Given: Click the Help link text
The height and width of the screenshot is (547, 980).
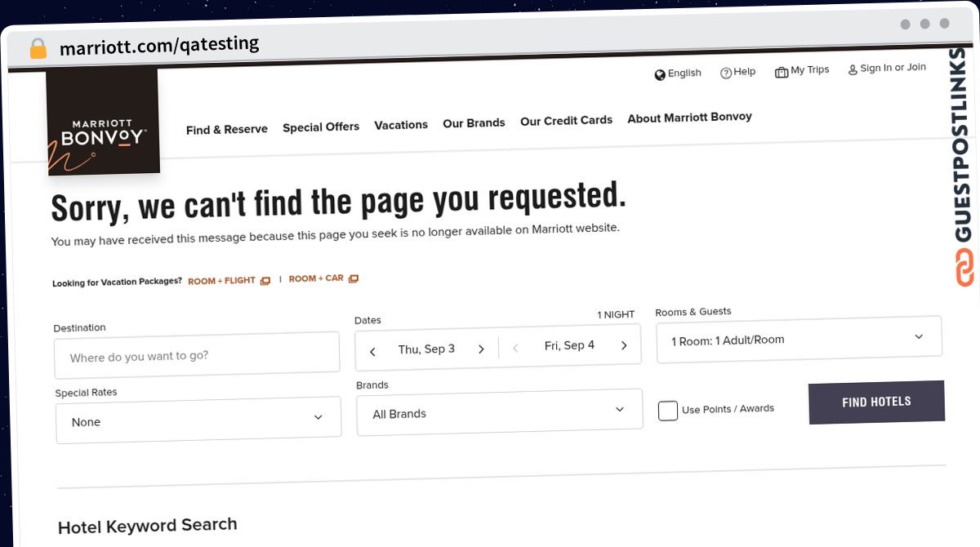Looking at the screenshot, I should [x=745, y=72].
